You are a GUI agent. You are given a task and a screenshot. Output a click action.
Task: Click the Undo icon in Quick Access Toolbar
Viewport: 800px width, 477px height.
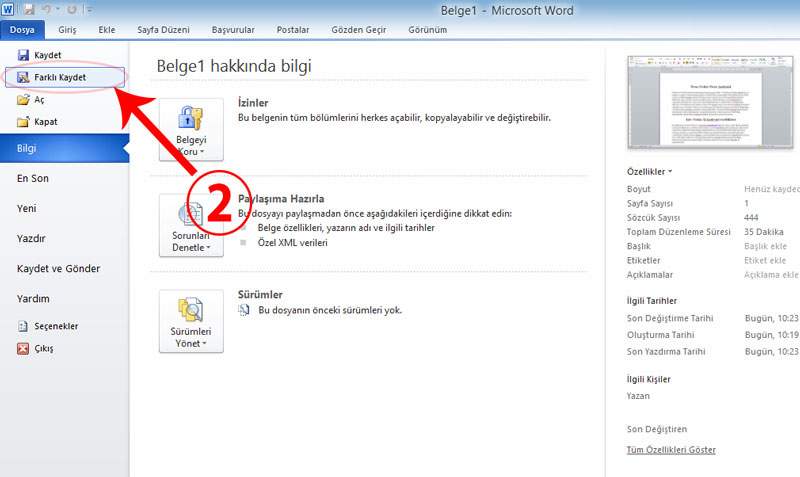click(x=46, y=9)
